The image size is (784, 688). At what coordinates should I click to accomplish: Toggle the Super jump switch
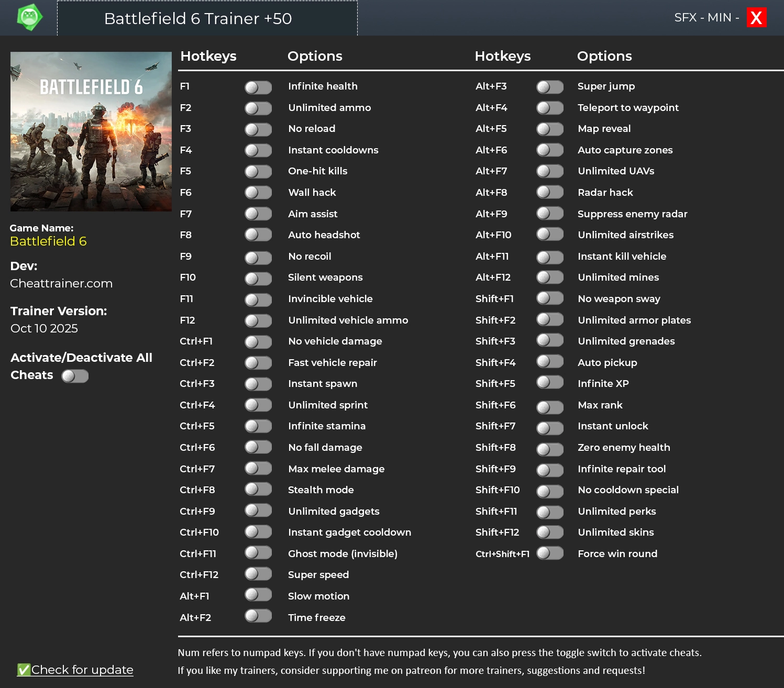pyautogui.click(x=550, y=86)
